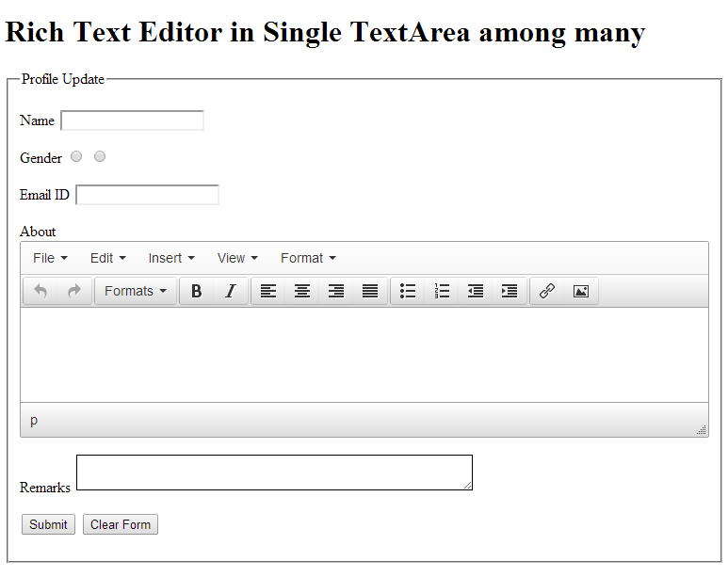Open the Edit menu
The image size is (728, 577).
(107, 258)
